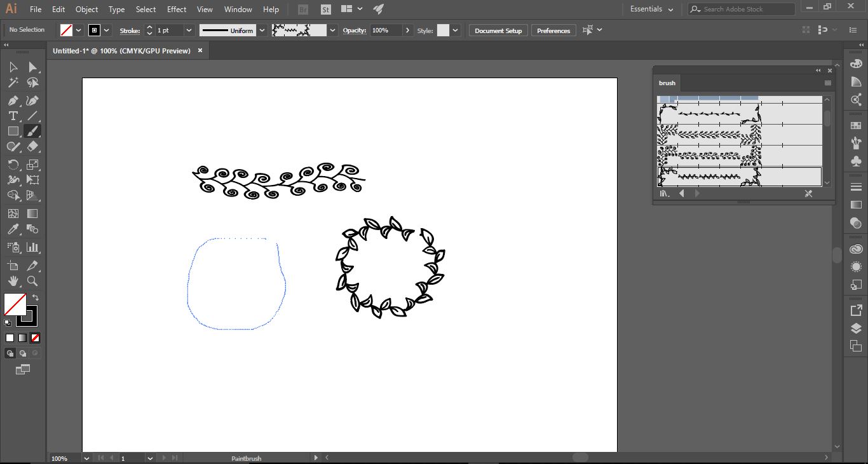Expand the Opacity value dropdown

(x=407, y=31)
